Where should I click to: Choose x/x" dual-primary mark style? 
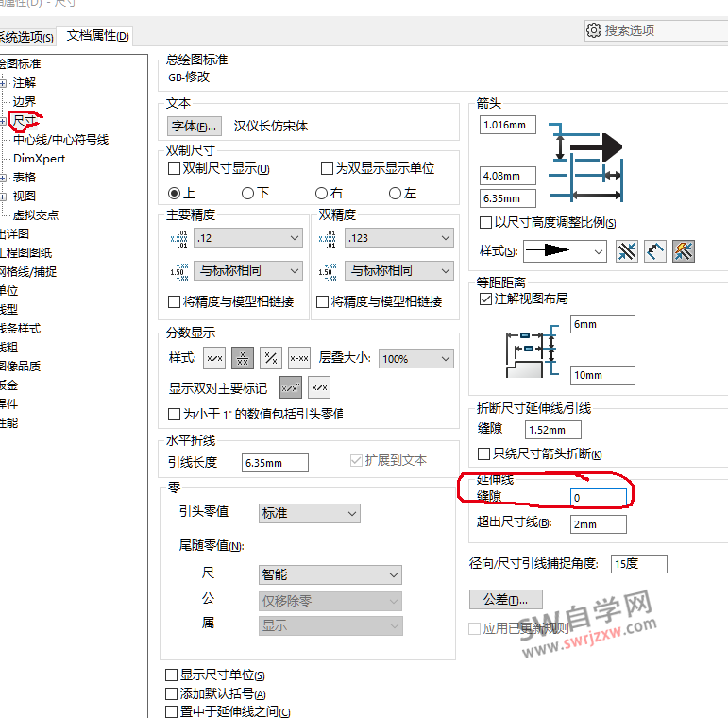291,387
